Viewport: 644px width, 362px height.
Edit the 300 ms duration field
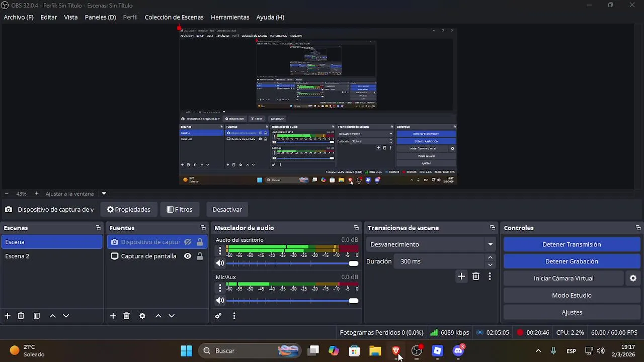(440, 261)
